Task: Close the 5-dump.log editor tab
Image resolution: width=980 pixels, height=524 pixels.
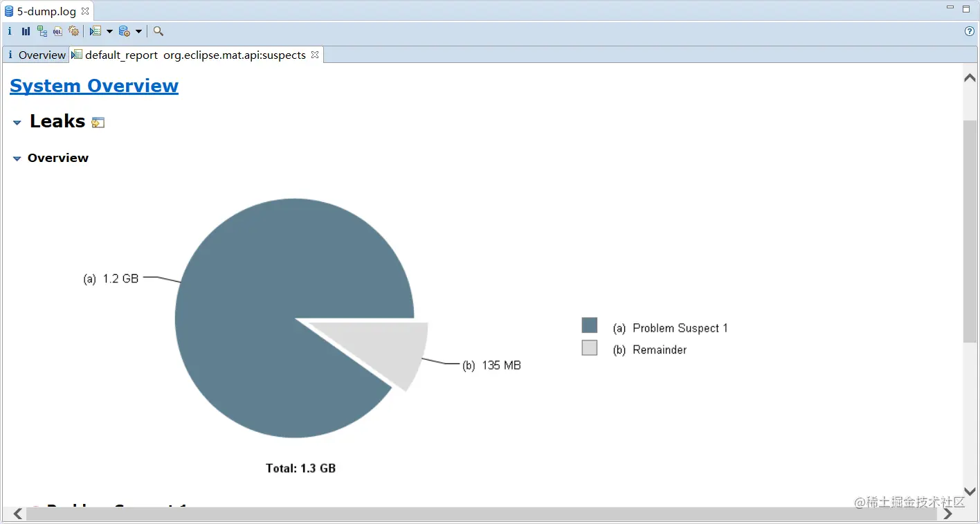Action: (85, 11)
